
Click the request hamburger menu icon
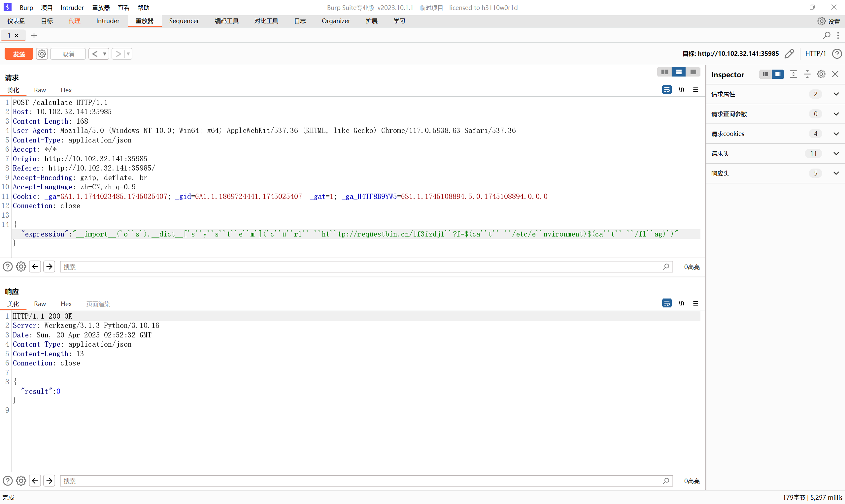click(695, 90)
